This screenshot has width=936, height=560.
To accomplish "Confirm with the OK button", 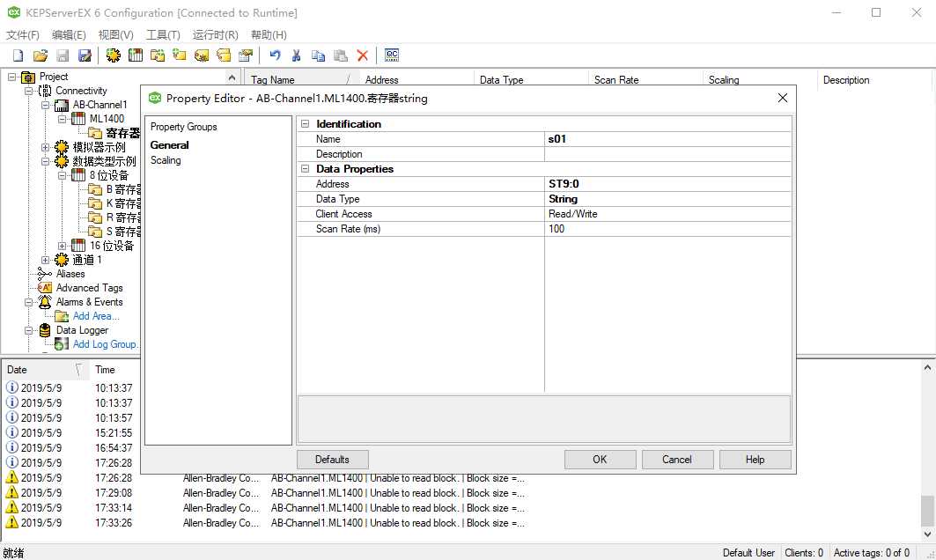I will click(x=600, y=460).
